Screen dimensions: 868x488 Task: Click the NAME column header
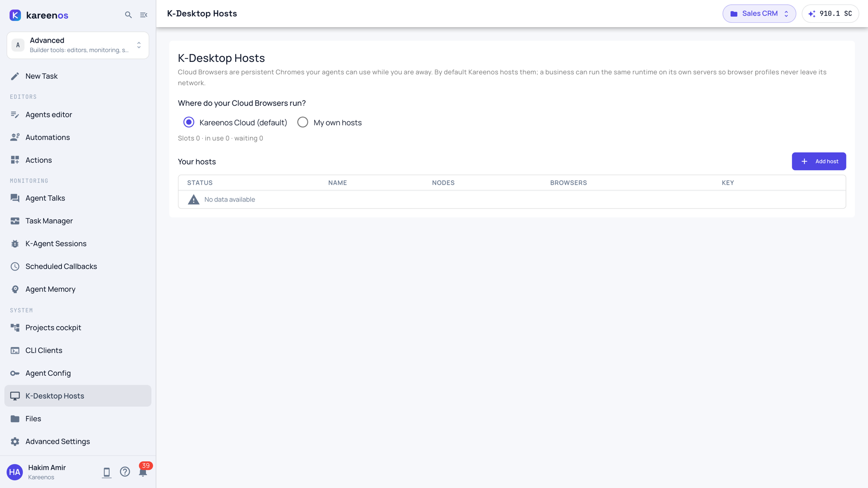tap(337, 183)
